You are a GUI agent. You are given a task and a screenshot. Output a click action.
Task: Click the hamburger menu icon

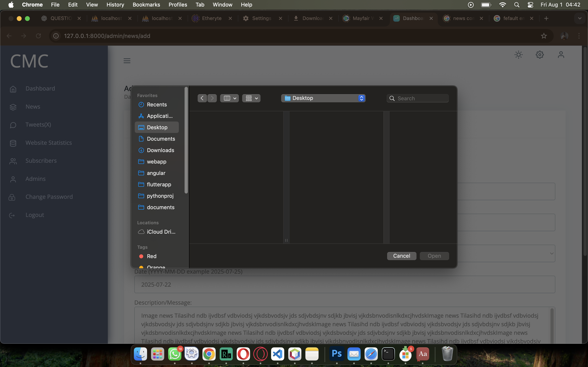[x=127, y=61]
